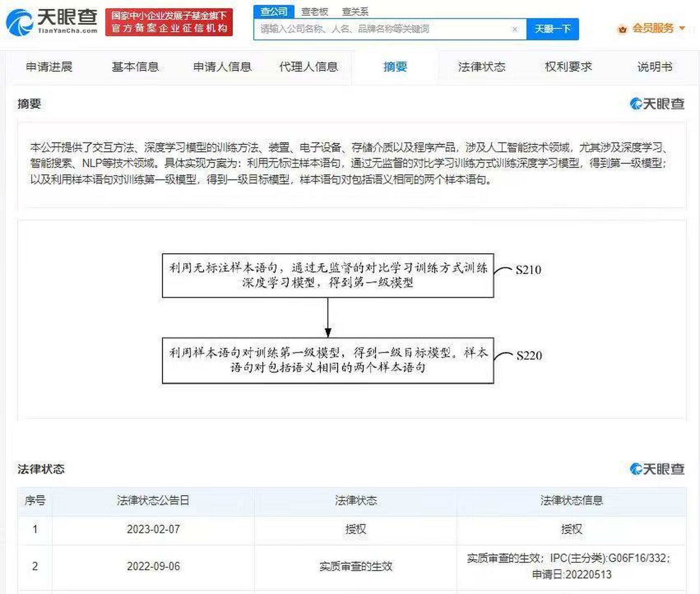
Task: Click the Tianyancha logo
Action: [51, 22]
